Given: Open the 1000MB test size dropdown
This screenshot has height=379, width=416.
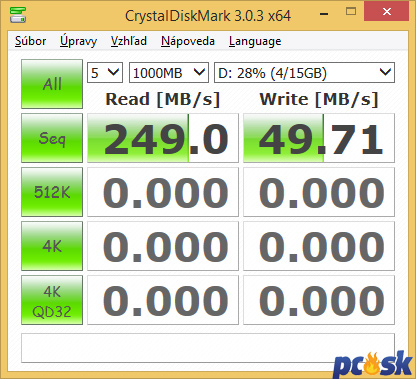Looking at the screenshot, I should coord(169,72).
